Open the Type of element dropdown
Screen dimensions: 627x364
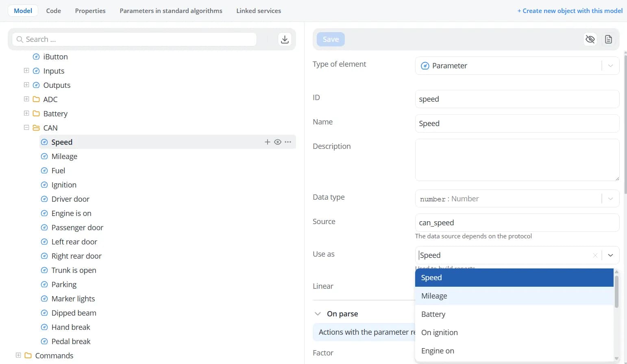point(610,66)
